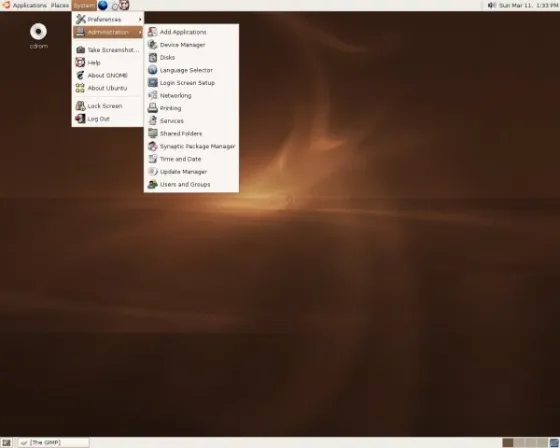Image resolution: width=560 pixels, height=448 pixels.
Task: Open Login Screen Setup
Action: point(191,83)
